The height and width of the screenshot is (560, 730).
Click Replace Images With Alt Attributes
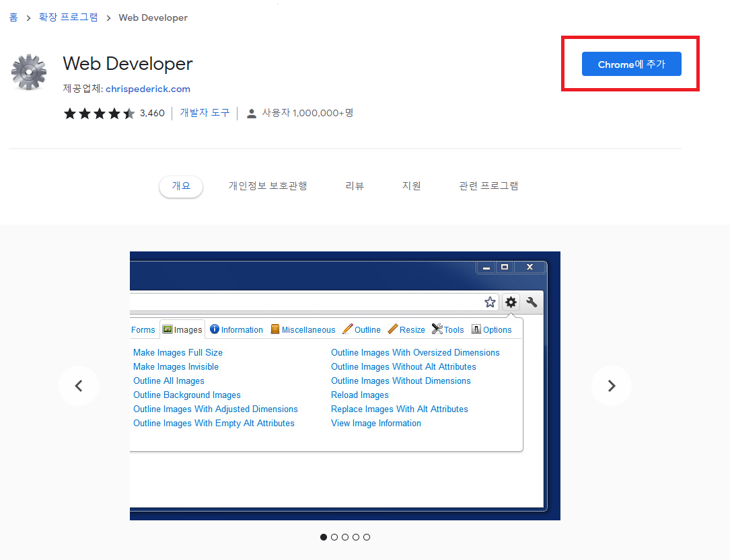coord(400,409)
